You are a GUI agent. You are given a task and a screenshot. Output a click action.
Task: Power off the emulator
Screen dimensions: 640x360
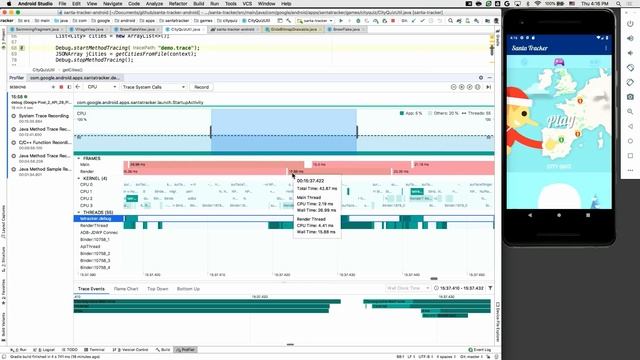630,24
